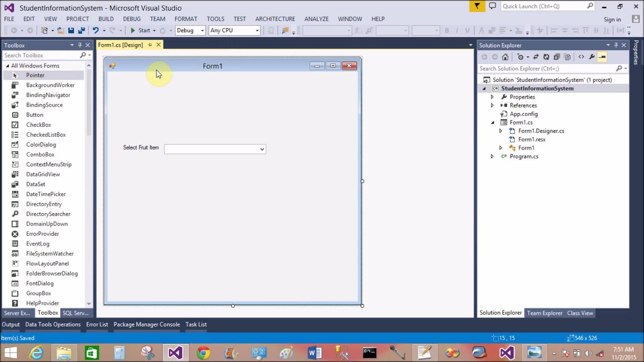Open the Toolbox window options dropdown

(71, 45)
